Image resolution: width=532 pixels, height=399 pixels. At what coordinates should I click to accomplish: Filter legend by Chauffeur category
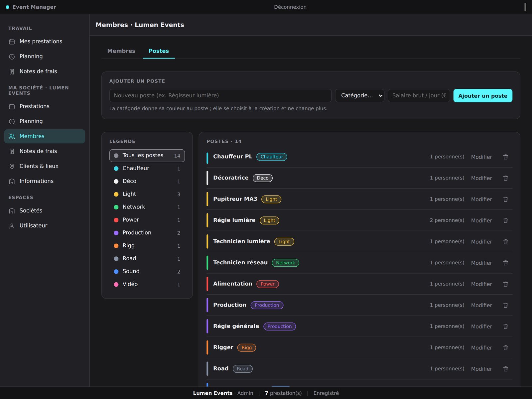(x=147, y=168)
